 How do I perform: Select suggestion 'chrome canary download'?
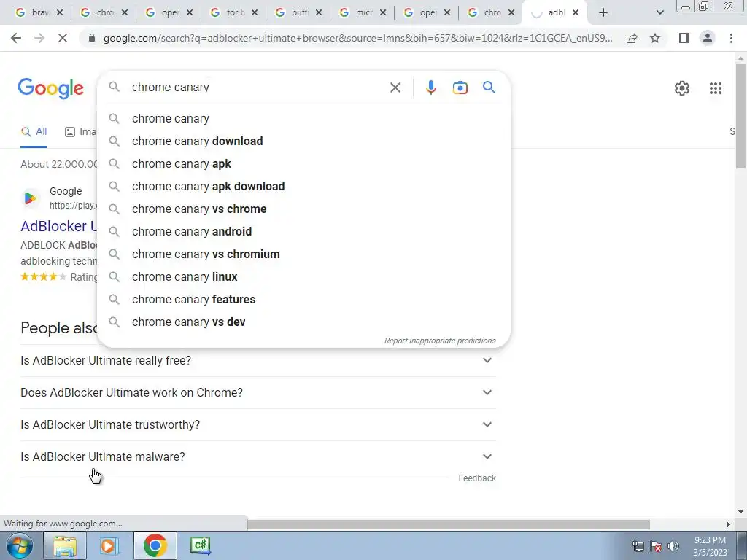(x=303, y=141)
